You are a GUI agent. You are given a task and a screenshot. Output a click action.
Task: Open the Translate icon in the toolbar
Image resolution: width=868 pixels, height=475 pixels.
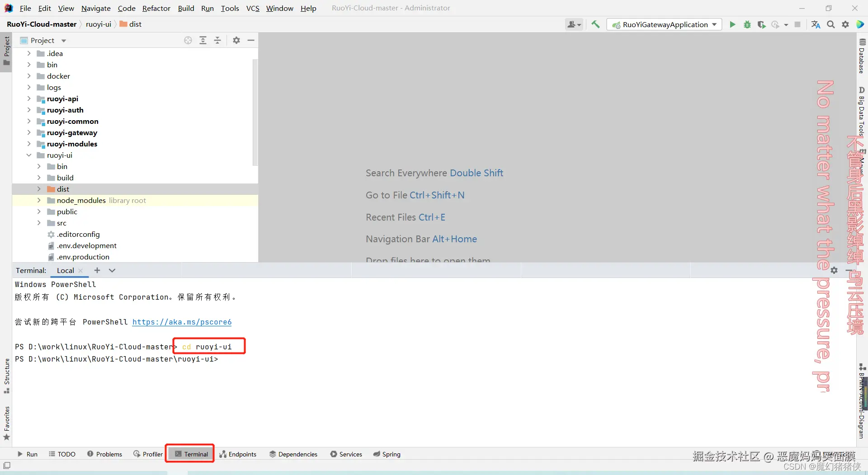pos(816,24)
